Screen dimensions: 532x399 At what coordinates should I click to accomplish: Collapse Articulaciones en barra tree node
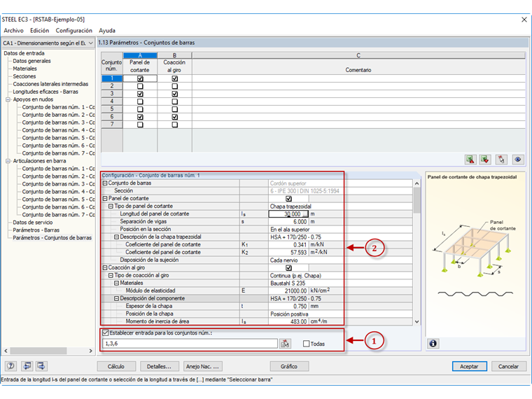pyautogui.click(x=8, y=161)
